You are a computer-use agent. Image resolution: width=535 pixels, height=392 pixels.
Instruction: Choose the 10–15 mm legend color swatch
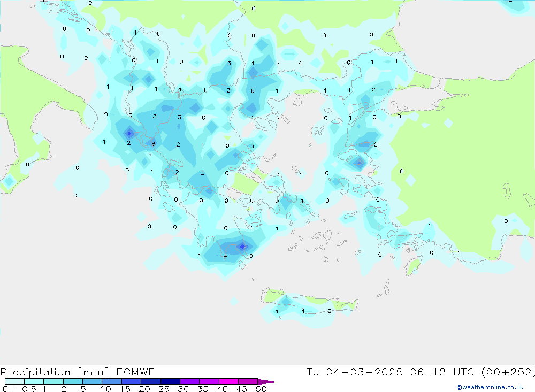pos(112,381)
